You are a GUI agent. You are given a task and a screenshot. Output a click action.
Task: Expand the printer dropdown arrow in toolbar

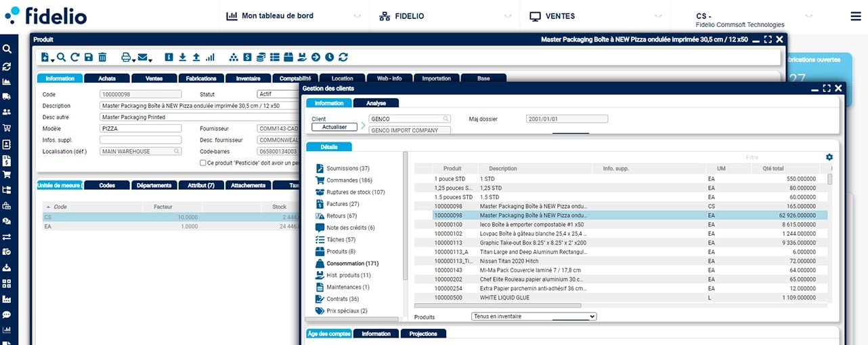pyautogui.click(x=133, y=60)
